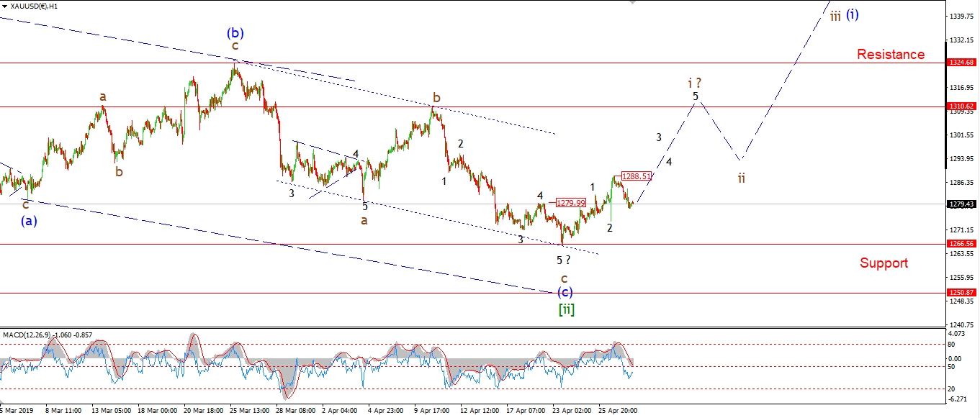Click the blue (c) wave label

565,292
